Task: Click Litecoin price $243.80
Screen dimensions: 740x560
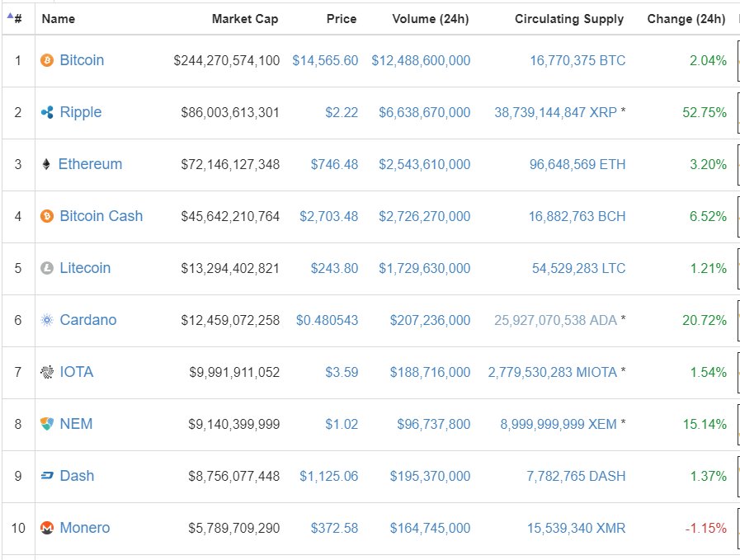Action: click(x=334, y=268)
